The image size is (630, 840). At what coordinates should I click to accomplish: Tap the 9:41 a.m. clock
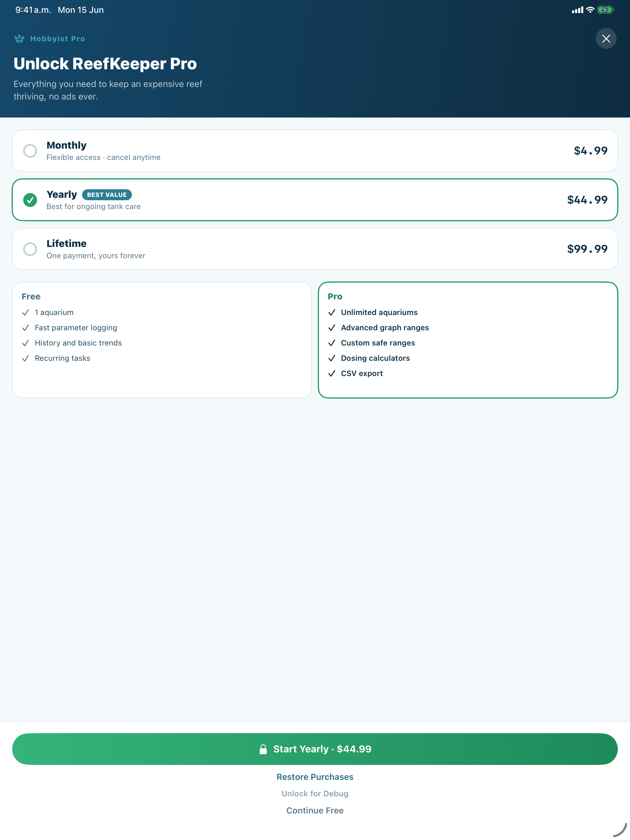click(x=33, y=10)
